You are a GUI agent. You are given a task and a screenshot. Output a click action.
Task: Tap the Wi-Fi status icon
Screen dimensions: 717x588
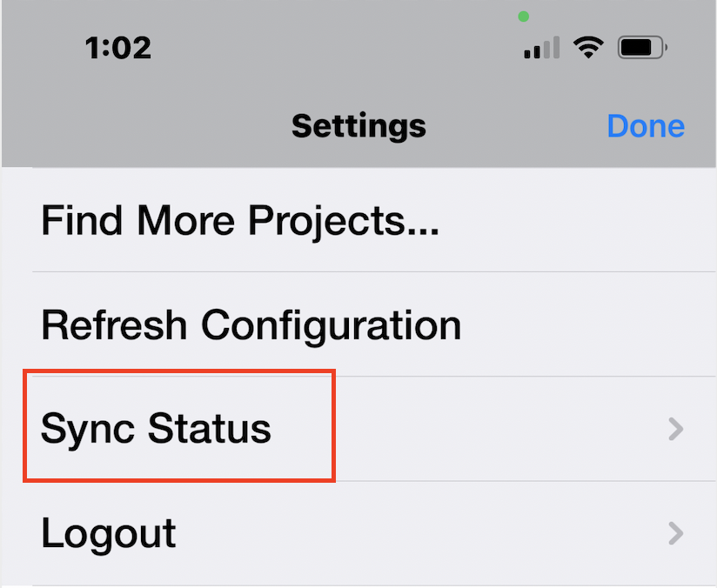(x=589, y=48)
